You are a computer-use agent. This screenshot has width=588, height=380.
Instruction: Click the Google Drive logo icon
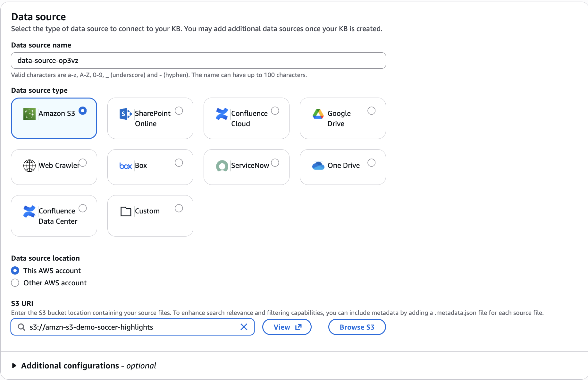[318, 114]
